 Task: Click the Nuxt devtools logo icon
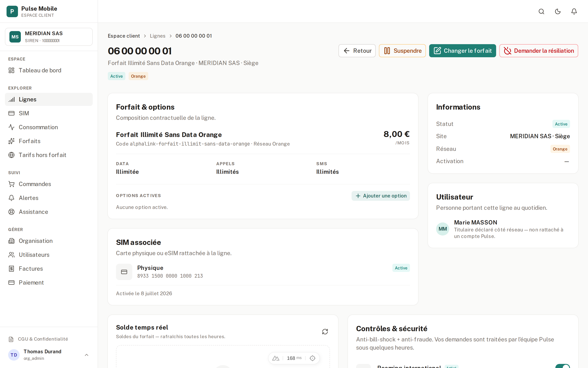click(x=276, y=358)
